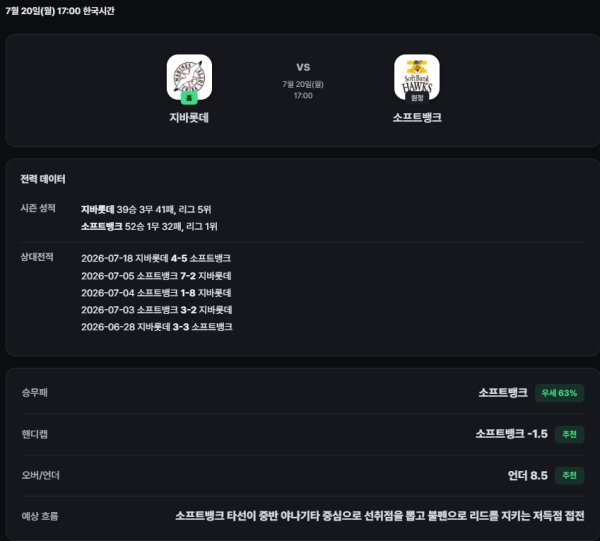Click the green 홈 badge under Lotte logo
The height and width of the screenshot is (541, 600).
(189, 98)
